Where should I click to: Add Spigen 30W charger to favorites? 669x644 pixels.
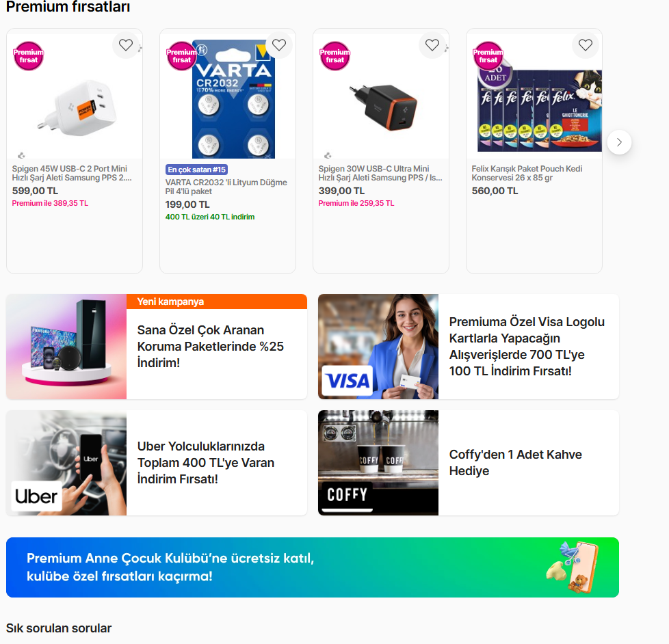coord(432,45)
